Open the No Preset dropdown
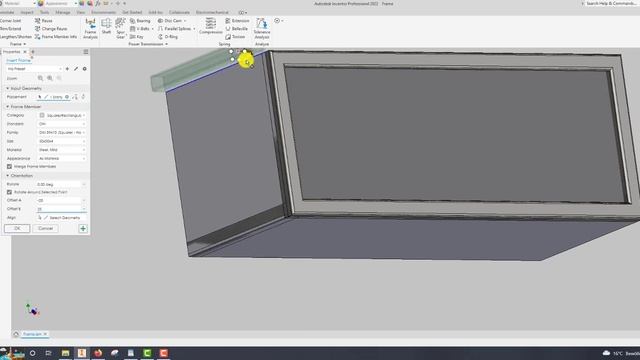The height and width of the screenshot is (360, 640). point(34,69)
